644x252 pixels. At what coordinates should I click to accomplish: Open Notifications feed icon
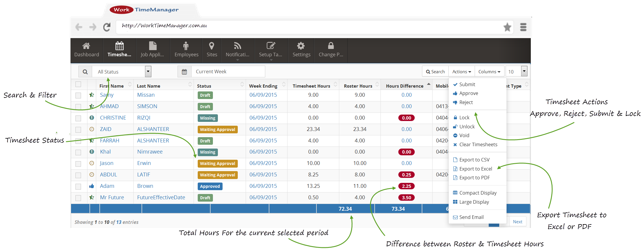pos(237,46)
